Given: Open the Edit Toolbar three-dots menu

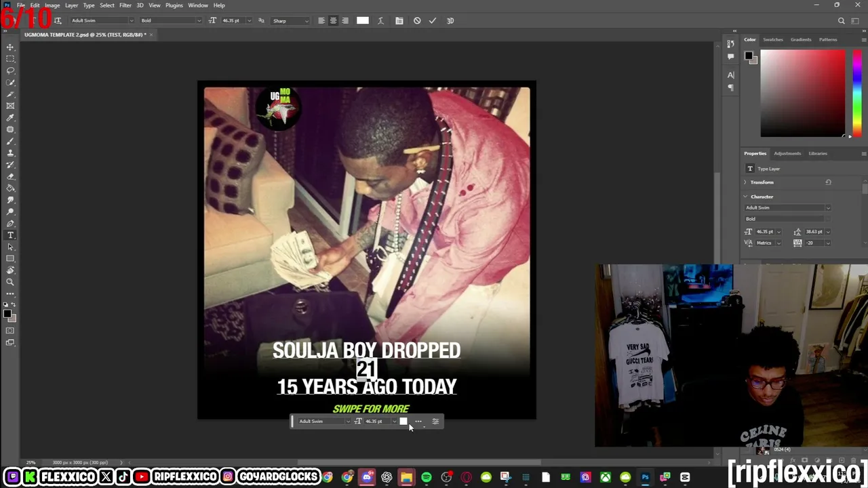Looking at the screenshot, I should coord(10,293).
